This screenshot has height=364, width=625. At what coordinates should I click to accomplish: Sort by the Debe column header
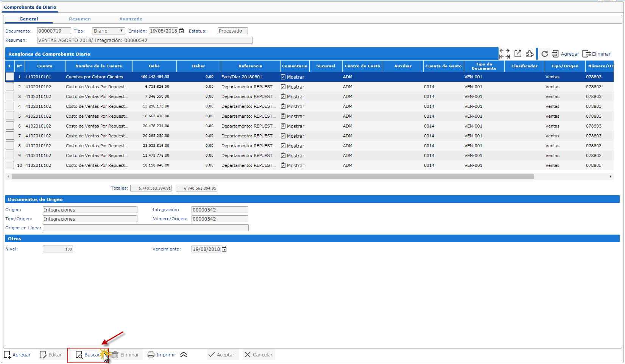pyautogui.click(x=154, y=66)
